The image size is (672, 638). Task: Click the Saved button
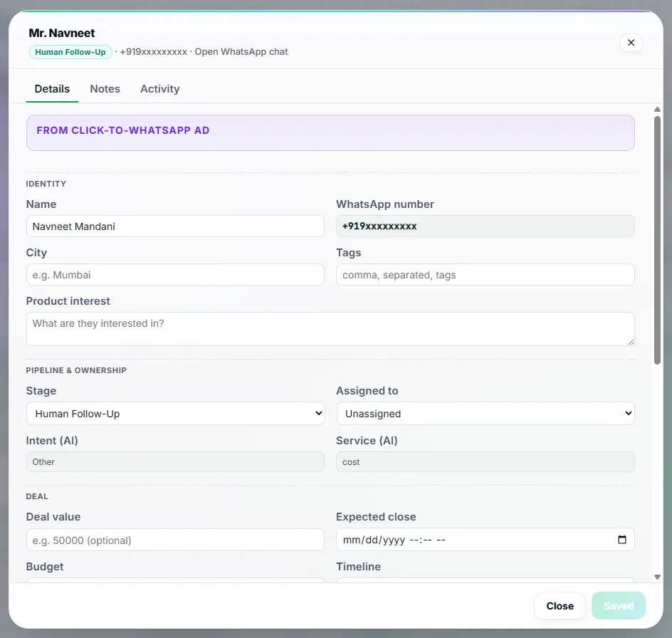[x=619, y=606]
